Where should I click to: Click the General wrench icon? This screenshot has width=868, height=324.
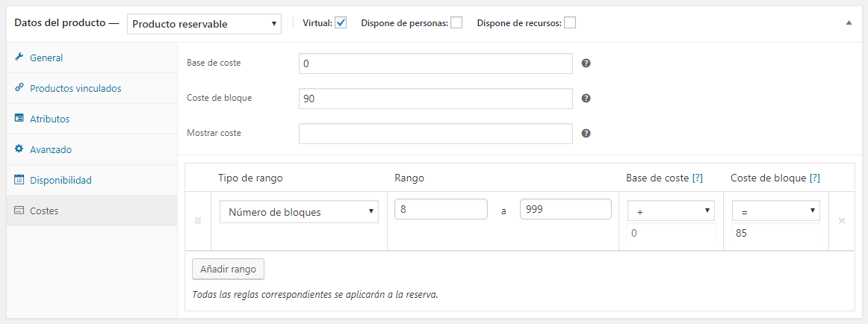[x=19, y=57]
